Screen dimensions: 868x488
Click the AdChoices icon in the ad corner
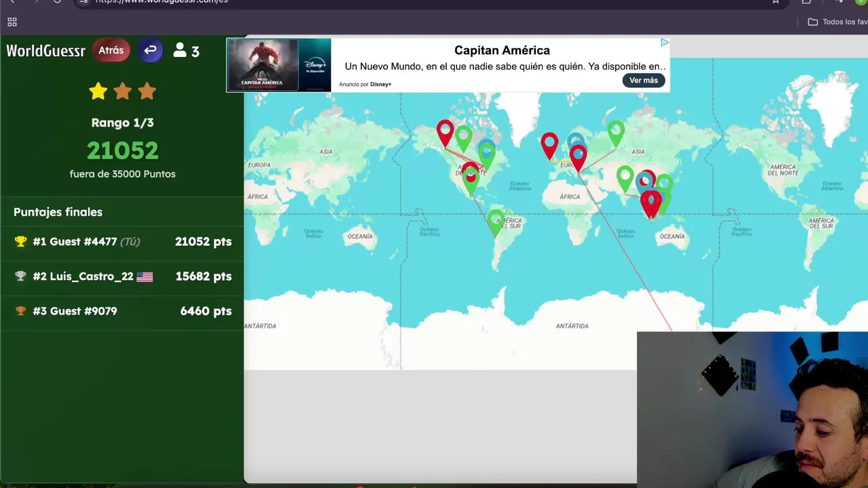(665, 42)
